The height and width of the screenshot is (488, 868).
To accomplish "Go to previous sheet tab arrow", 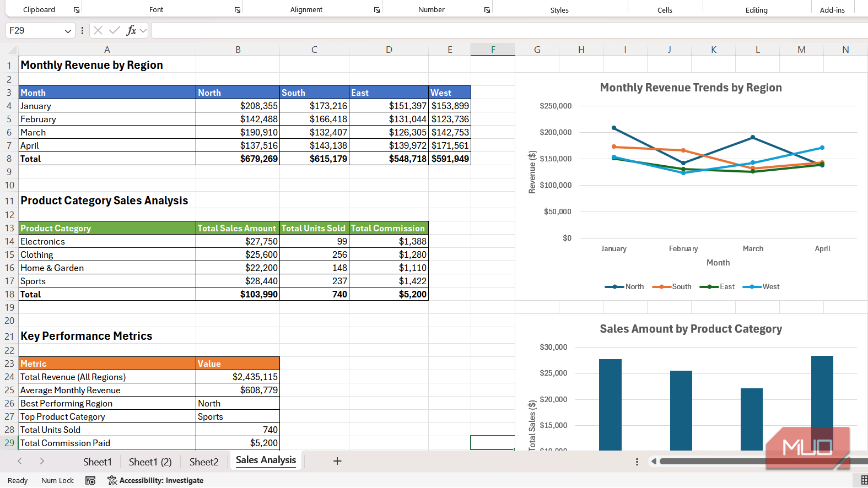I will coord(20,461).
